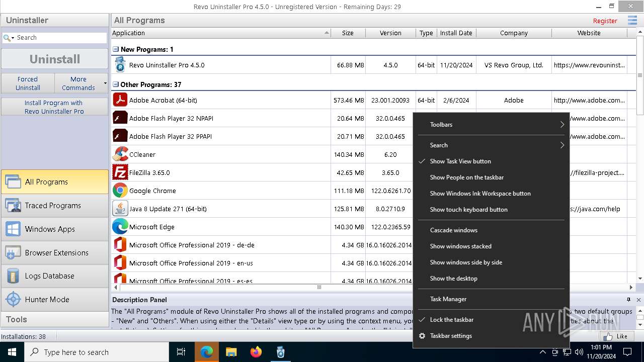Open Task Manager from context menu

(491, 299)
